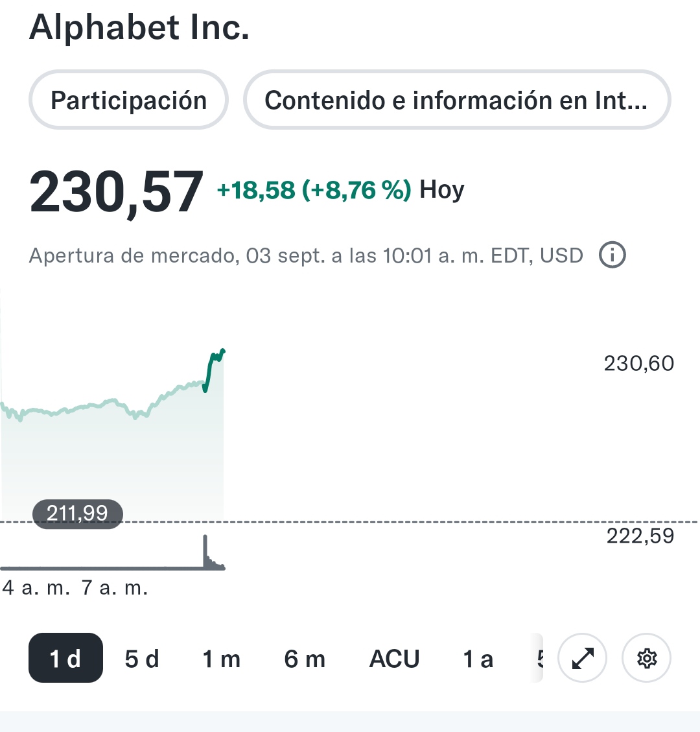Expand the chart to fullscreen
The width and height of the screenshot is (700, 732).
(x=582, y=659)
